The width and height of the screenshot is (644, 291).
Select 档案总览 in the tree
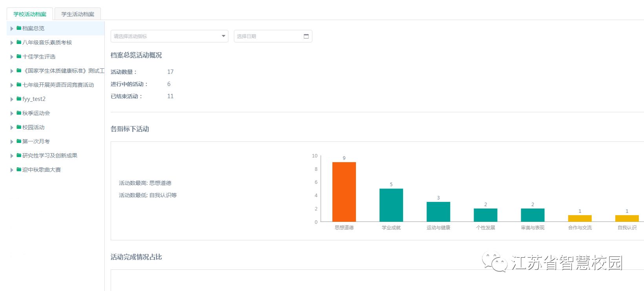tap(33, 28)
